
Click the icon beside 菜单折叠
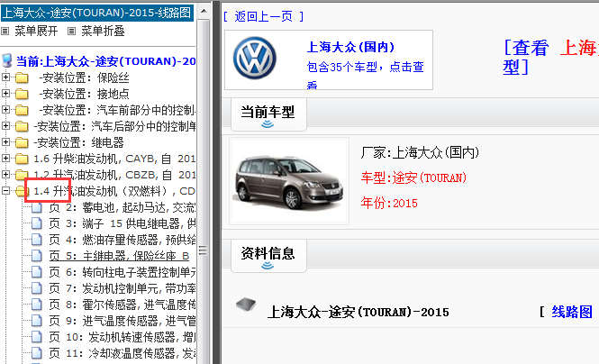tap(71, 31)
